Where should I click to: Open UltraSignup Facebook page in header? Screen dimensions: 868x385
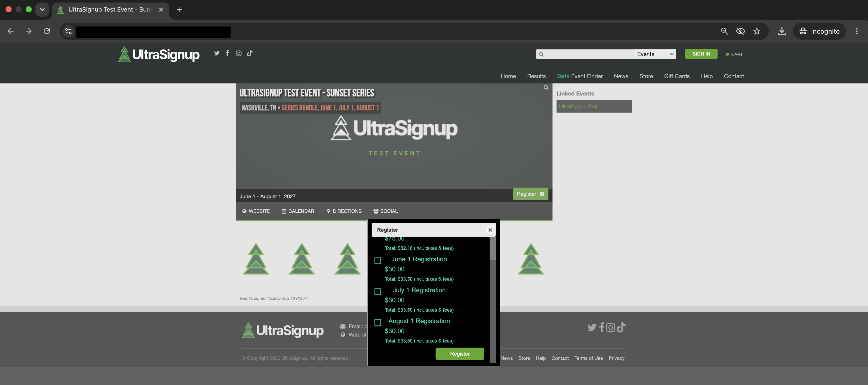point(227,53)
